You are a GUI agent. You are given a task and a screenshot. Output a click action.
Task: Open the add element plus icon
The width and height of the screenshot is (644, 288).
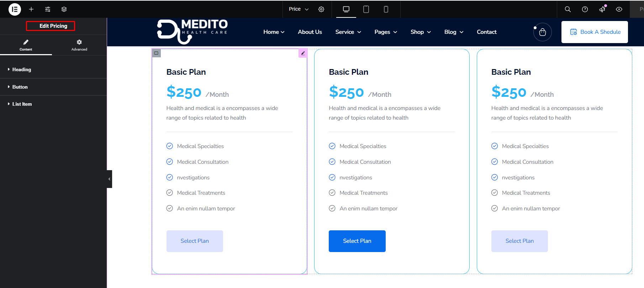[31, 9]
